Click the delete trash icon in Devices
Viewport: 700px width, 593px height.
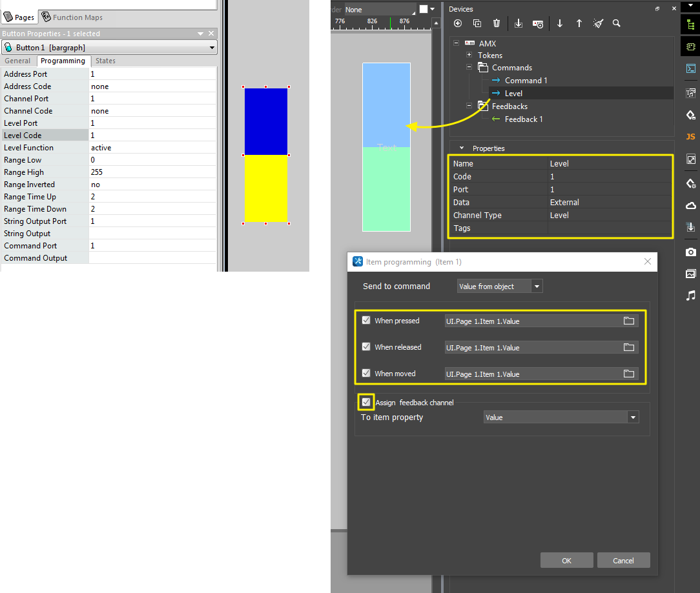[497, 23]
